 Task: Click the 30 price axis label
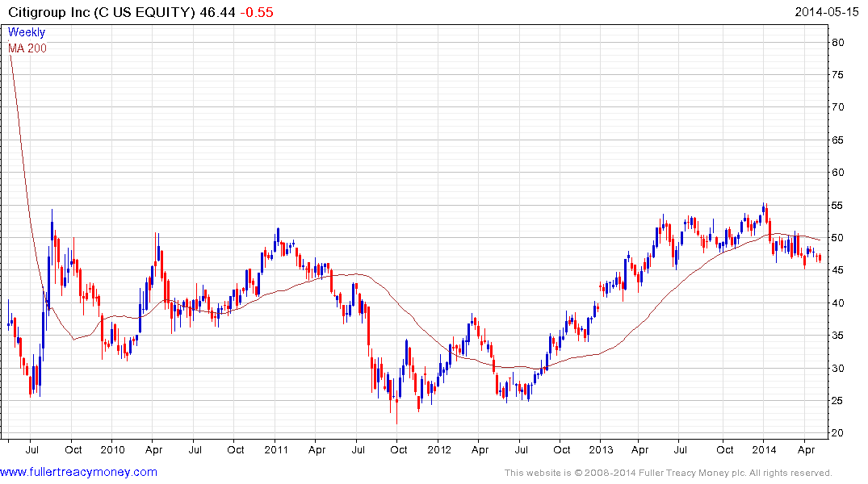(x=837, y=368)
